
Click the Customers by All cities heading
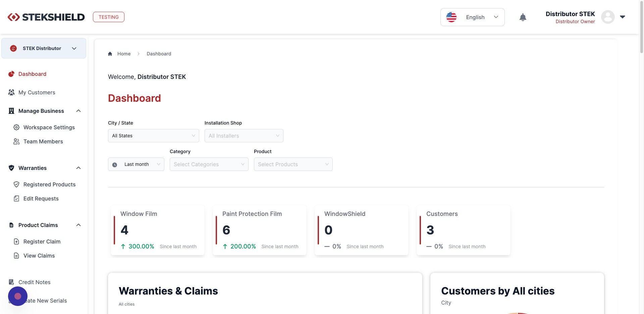click(x=498, y=291)
